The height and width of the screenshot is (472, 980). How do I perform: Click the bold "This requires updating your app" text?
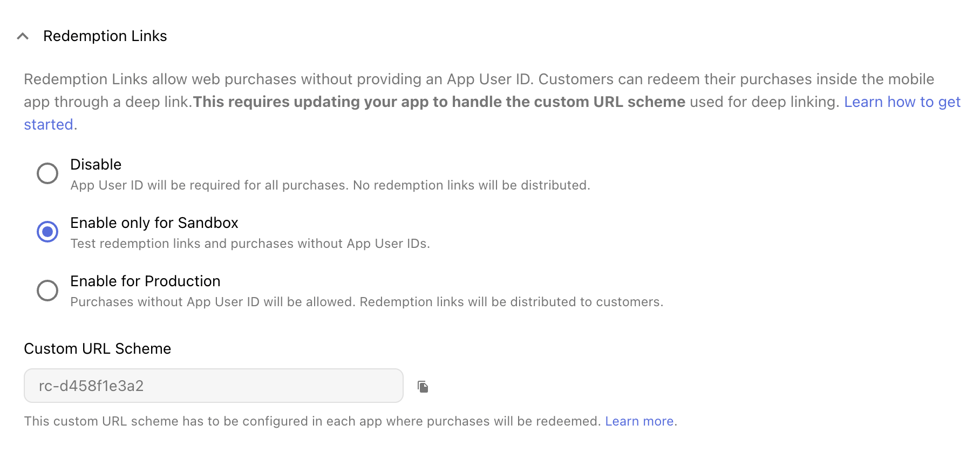click(x=439, y=102)
